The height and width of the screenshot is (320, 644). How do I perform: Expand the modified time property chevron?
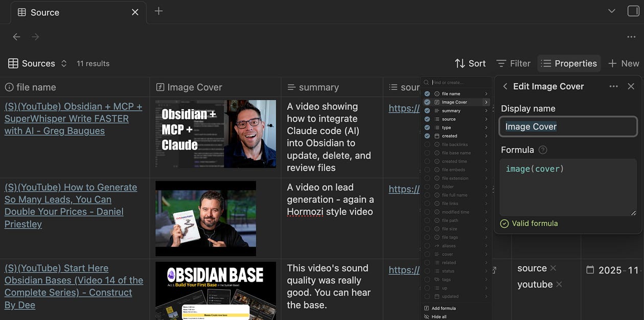pyautogui.click(x=486, y=212)
